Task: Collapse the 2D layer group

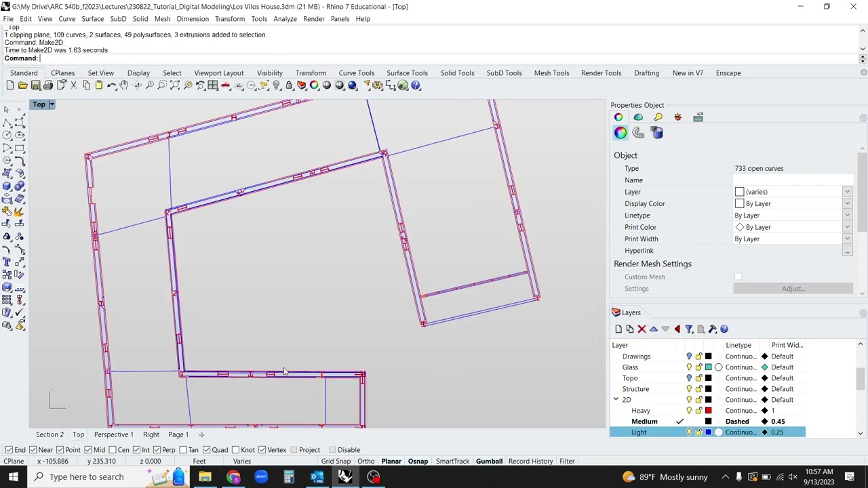Action: click(x=616, y=400)
